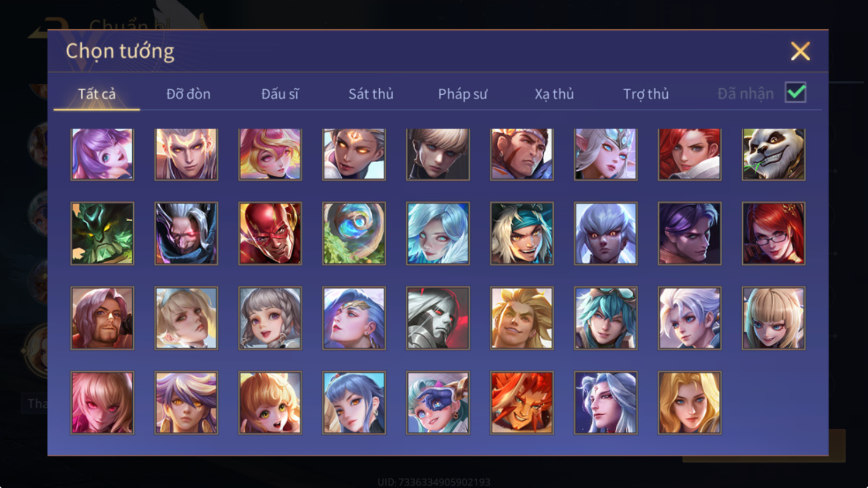Pick the orange-maned lion-faced hero
This screenshot has height=488, width=868.
tap(522, 403)
